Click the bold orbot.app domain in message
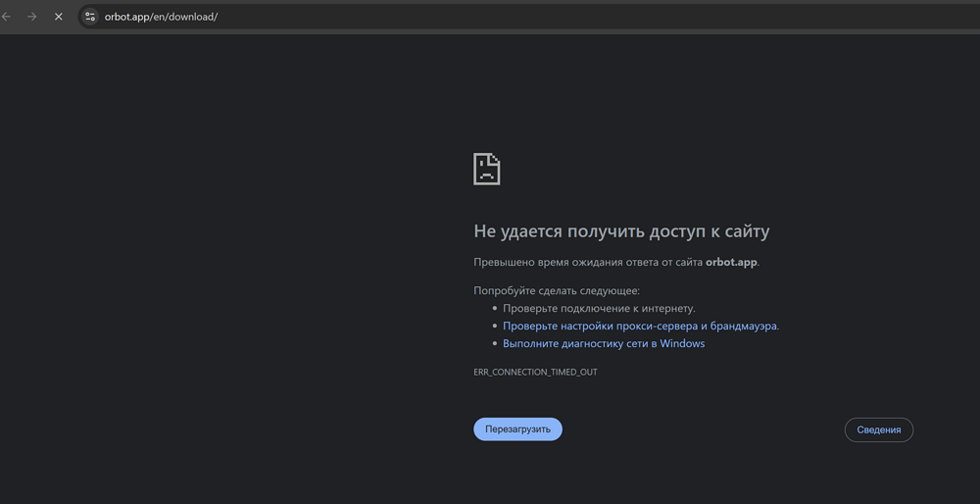 [x=731, y=262]
